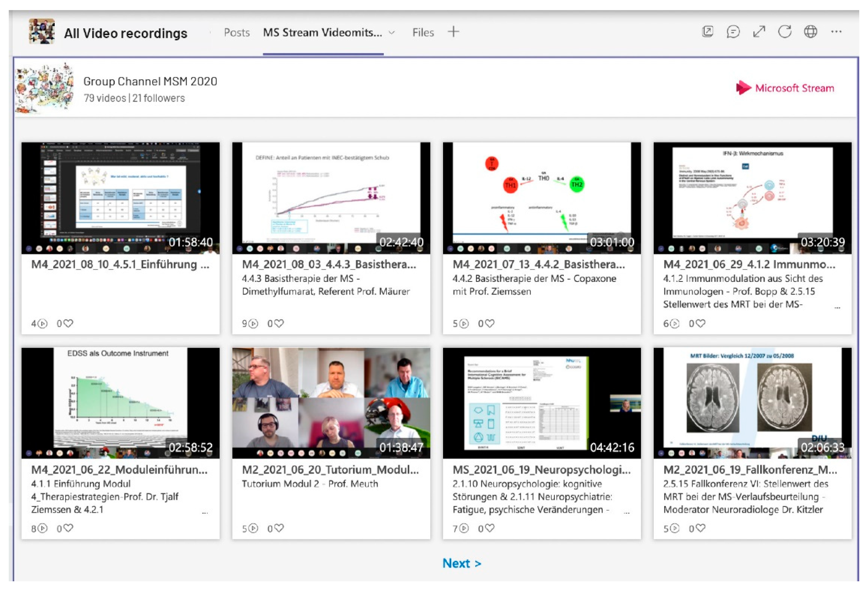Switch to the Posts tab

[237, 33]
